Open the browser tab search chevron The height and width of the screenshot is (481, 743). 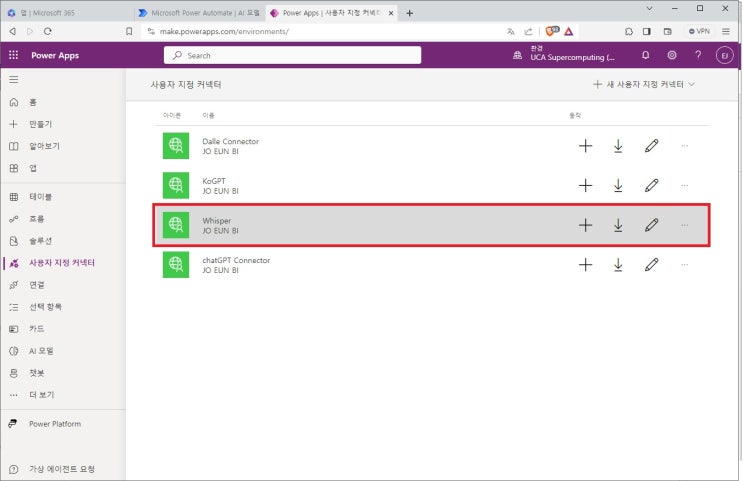649,9
